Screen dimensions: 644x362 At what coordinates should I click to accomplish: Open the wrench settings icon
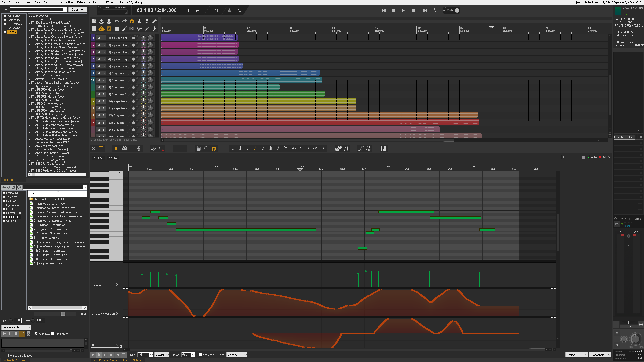154,21
